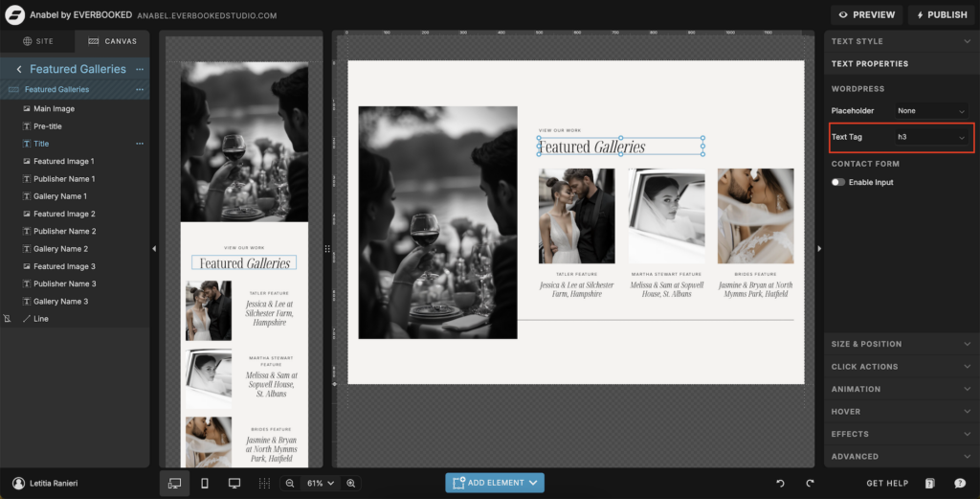The height and width of the screenshot is (499, 980).
Task: Collapse left panel with arrow handle
Action: point(154,249)
